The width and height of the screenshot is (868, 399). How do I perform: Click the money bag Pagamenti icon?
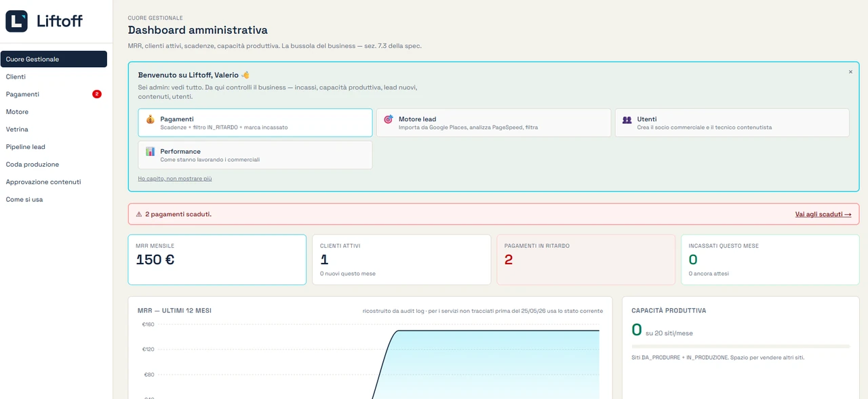coord(150,119)
